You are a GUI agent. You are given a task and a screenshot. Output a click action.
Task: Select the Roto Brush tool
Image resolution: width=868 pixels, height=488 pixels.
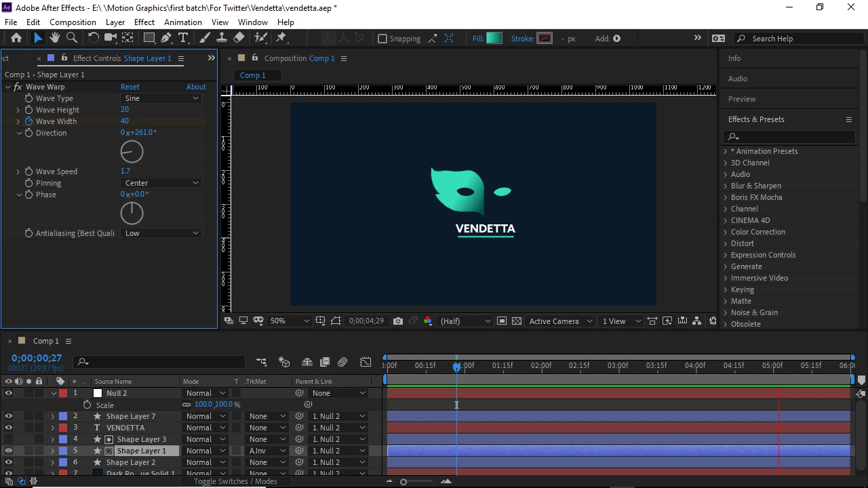click(x=260, y=38)
